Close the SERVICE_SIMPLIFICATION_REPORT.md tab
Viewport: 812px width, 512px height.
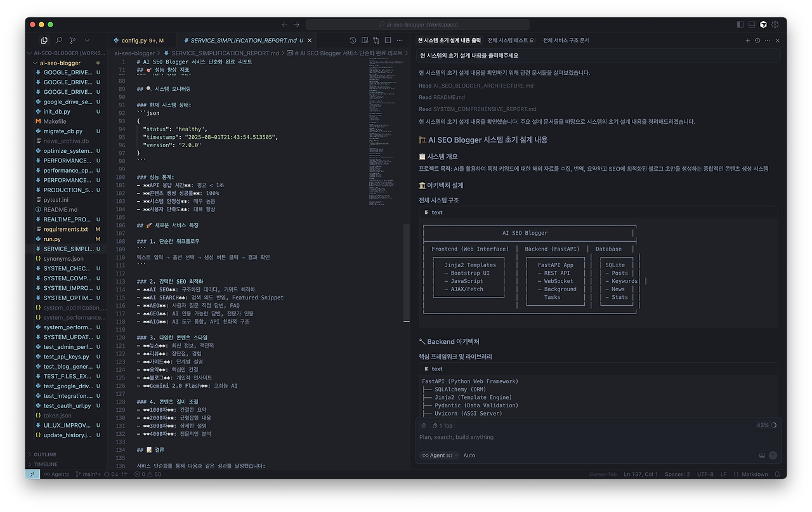click(311, 40)
